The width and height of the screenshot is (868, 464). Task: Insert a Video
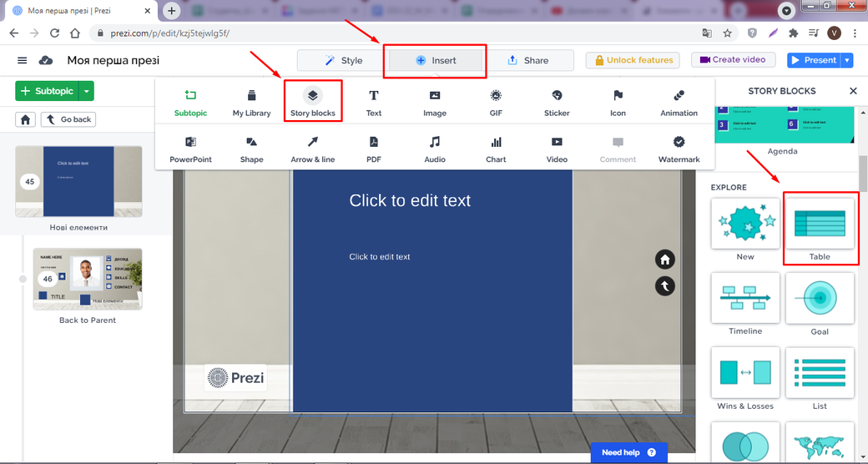(x=557, y=150)
